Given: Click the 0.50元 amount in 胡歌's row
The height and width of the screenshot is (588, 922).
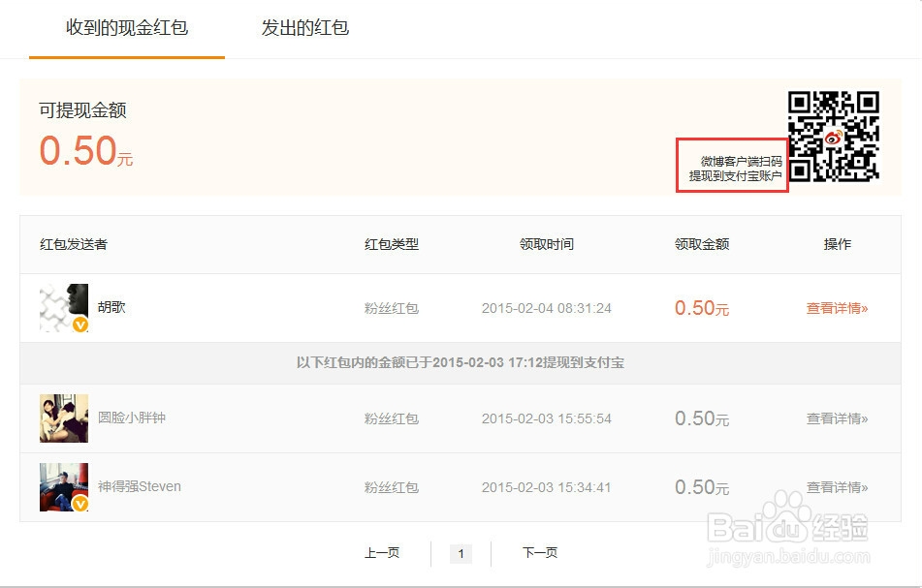Looking at the screenshot, I should 702,308.
